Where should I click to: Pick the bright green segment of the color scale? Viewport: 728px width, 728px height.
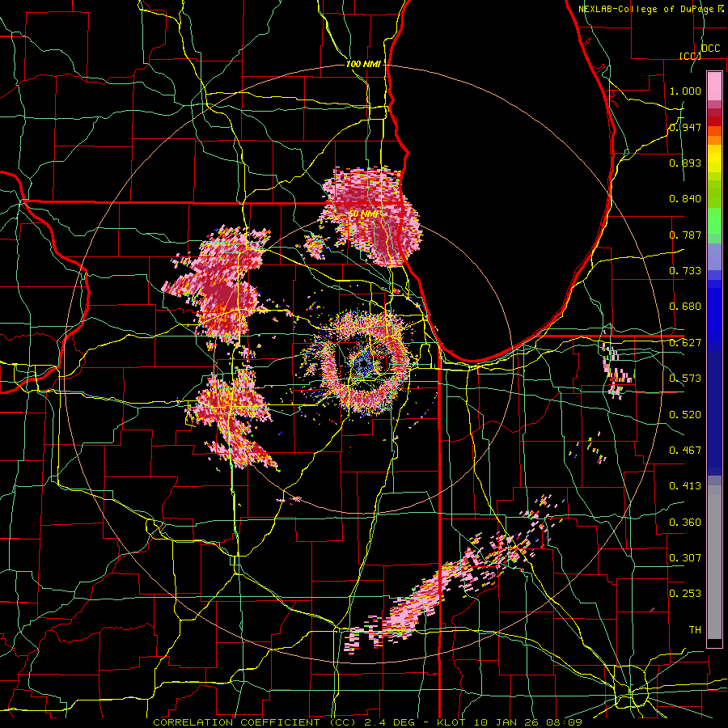point(714,221)
